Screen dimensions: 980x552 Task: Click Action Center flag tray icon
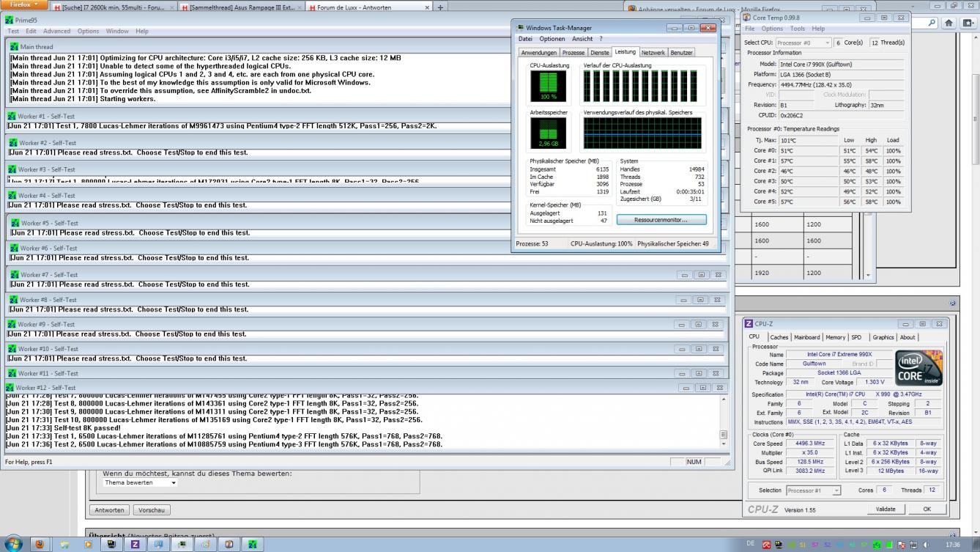pyautogui.click(x=901, y=545)
